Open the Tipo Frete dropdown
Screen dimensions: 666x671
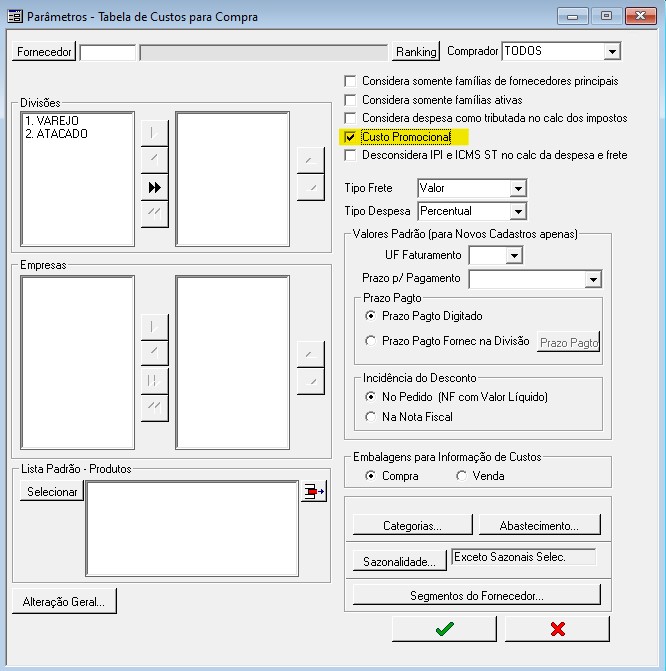[518, 188]
